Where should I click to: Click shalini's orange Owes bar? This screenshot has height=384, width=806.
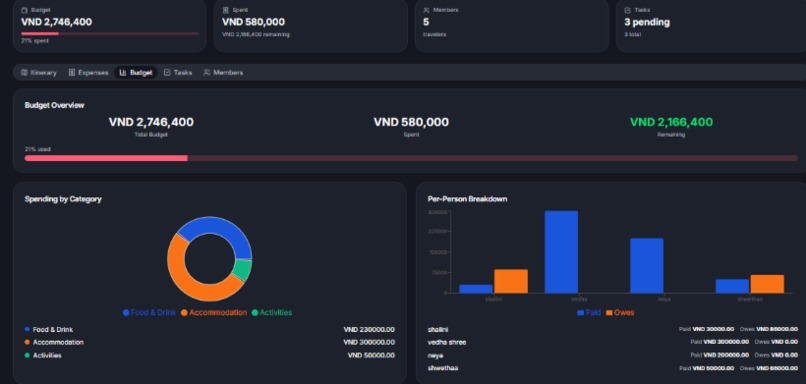pos(511,281)
